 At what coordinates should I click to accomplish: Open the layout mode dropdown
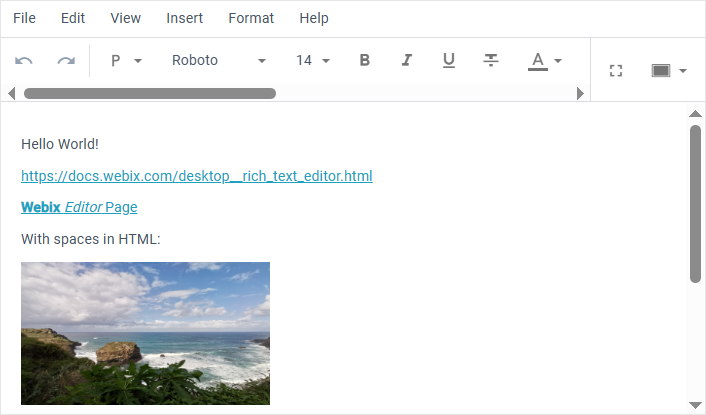[x=668, y=71]
